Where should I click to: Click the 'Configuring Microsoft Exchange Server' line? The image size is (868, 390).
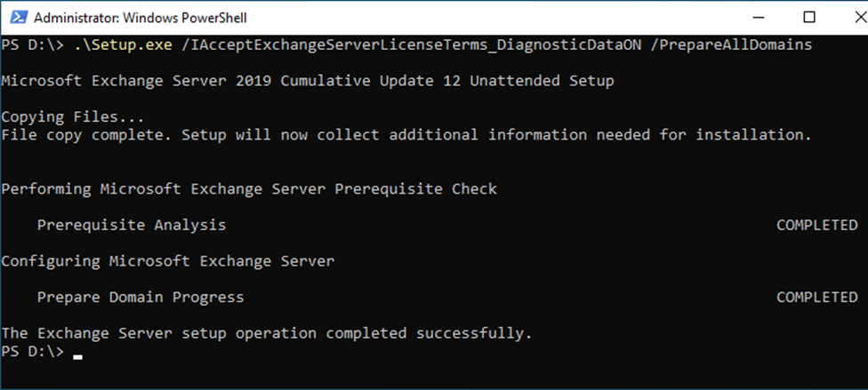(x=168, y=261)
